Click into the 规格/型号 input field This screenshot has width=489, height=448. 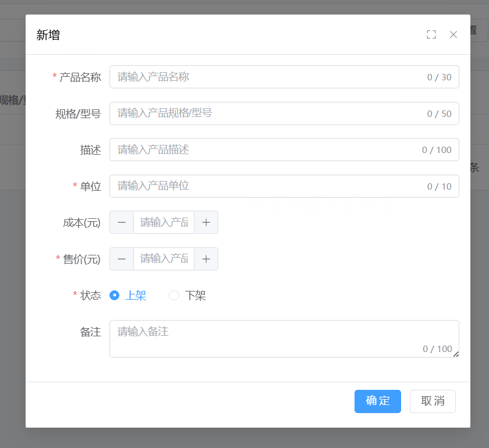click(284, 113)
